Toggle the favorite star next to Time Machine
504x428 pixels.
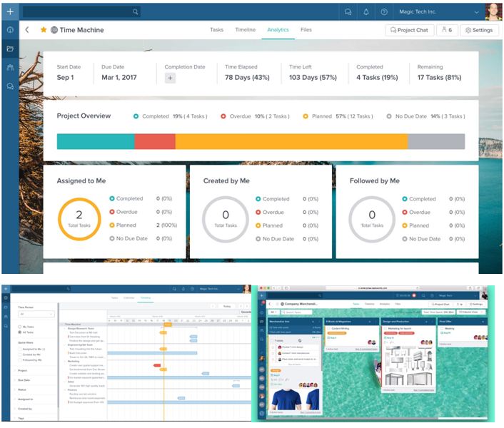click(x=44, y=30)
